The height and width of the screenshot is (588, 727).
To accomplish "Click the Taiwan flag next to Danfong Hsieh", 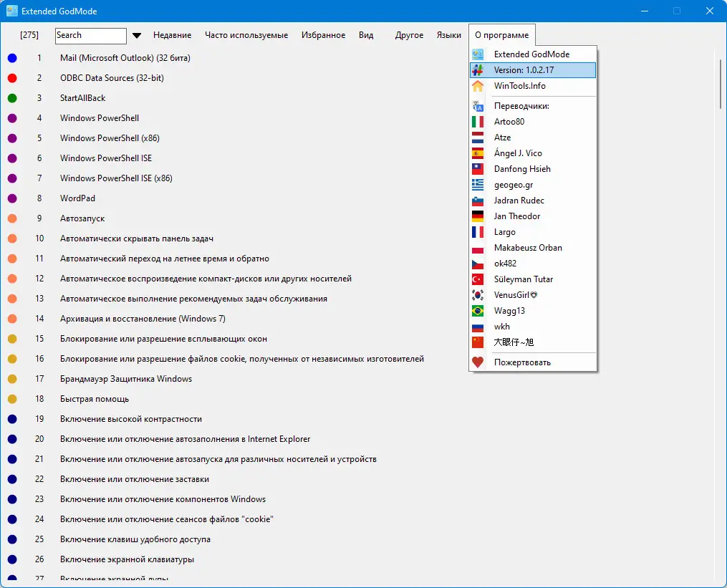I will tap(478, 169).
